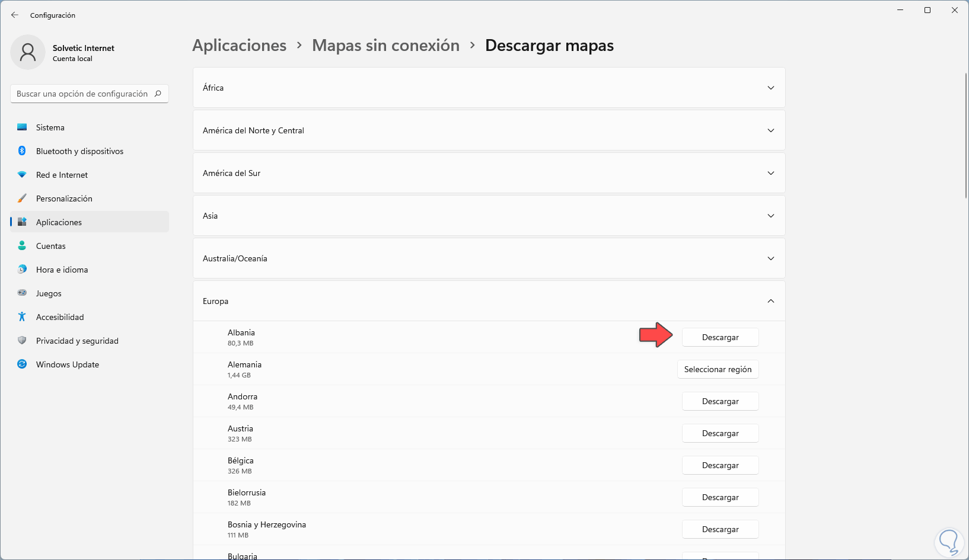Click the Bluetooth y dispositivos icon
Image resolution: width=969 pixels, height=560 pixels.
pyautogui.click(x=22, y=151)
